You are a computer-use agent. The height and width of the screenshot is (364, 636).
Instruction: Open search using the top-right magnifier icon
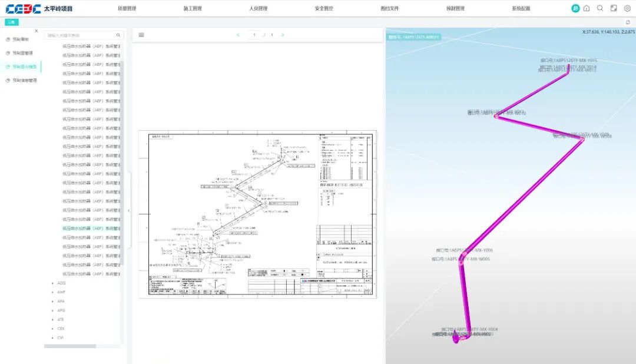coord(600,8)
